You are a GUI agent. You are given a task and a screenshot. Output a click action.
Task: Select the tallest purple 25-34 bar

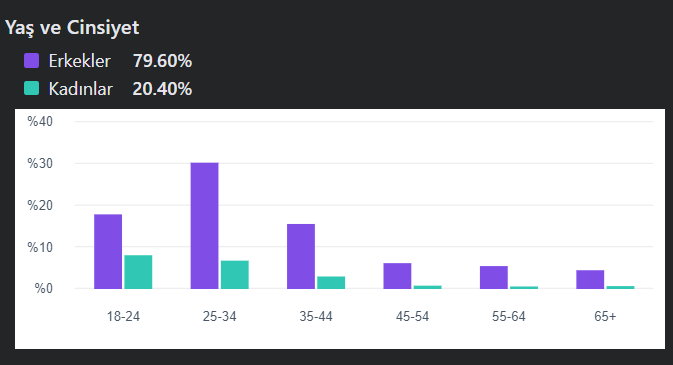click(x=205, y=225)
